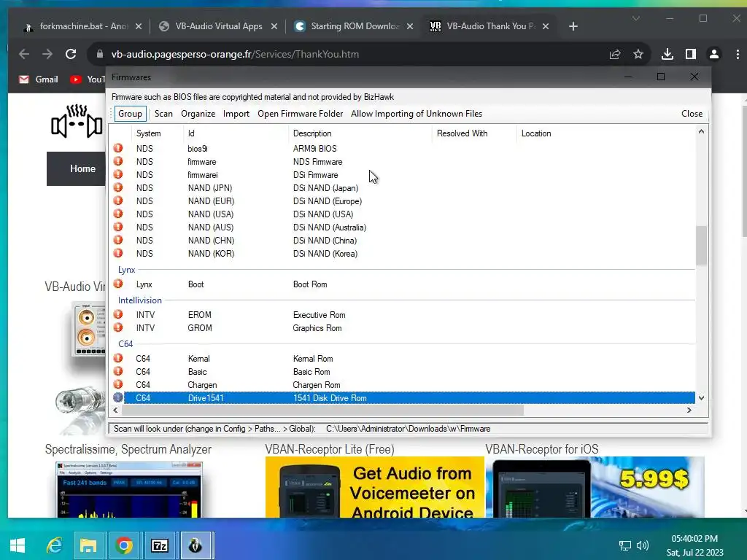This screenshot has width=747, height=560.
Task: Select the 1541 Disk Drive Rom row
Action: [404, 398]
